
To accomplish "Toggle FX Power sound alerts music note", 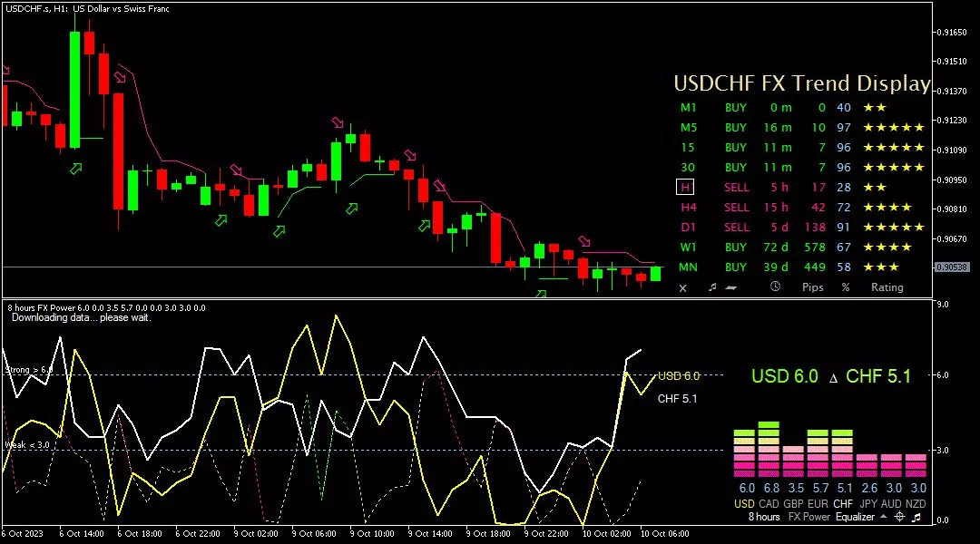I will [x=916, y=517].
